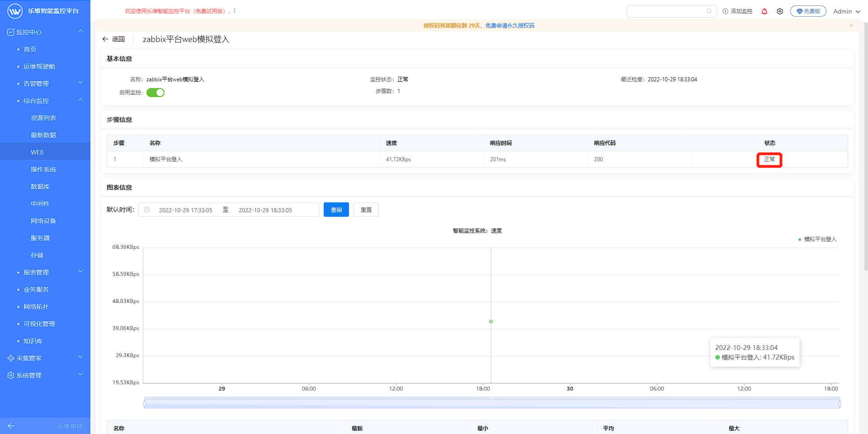Click the clock icon in time range
This screenshot has width=868, height=434.
[147, 210]
